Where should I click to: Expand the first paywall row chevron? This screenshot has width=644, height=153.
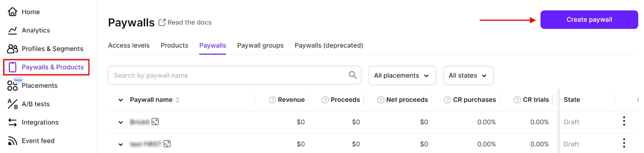120,122
